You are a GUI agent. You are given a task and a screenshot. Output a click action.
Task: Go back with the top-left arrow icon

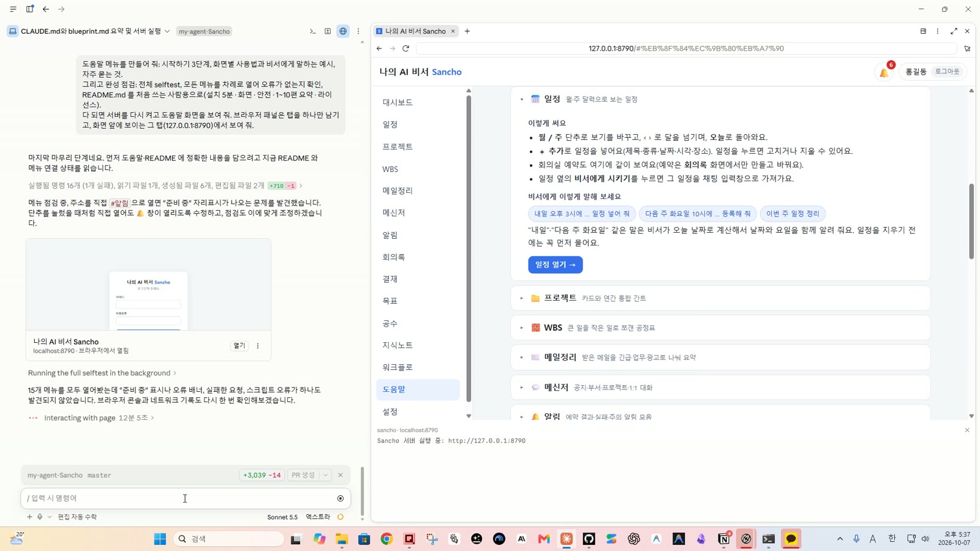(x=46, y=9)
